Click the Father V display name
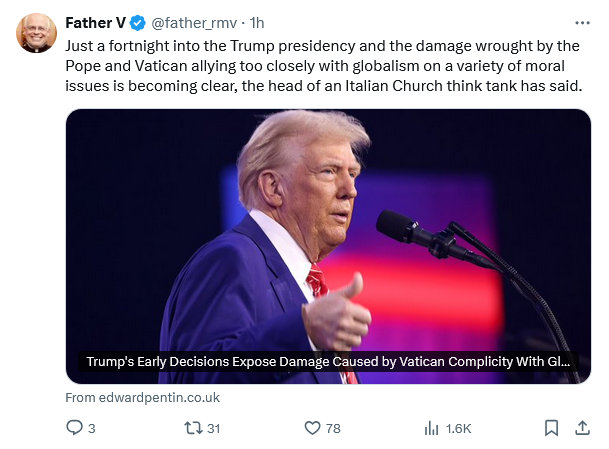Screen dimensions: 609x449 pyautogui.click(x=94, y=23)
